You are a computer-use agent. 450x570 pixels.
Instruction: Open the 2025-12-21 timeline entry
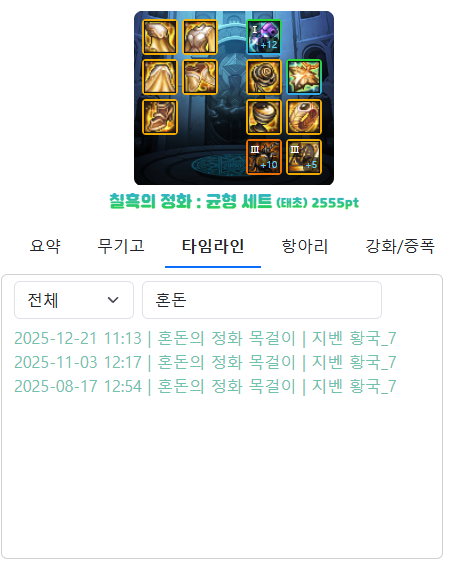point(205,338)
